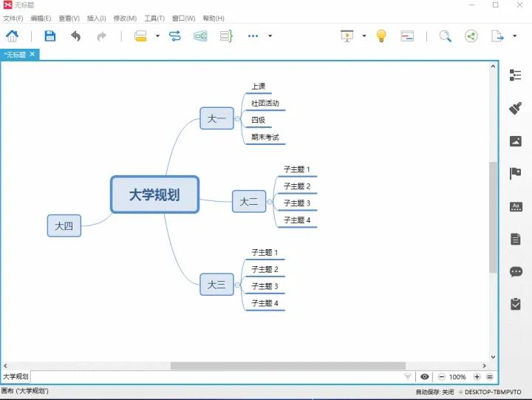Open the format brush panel

[x=516, y=109]
